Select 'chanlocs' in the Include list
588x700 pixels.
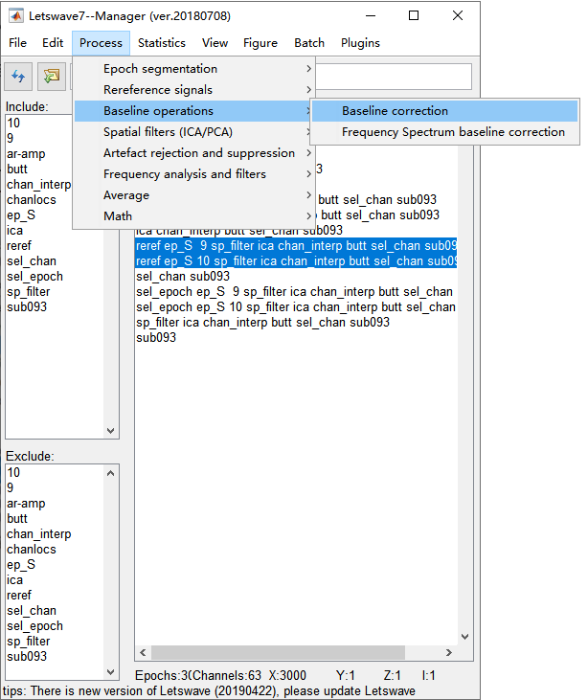[32, 200]
